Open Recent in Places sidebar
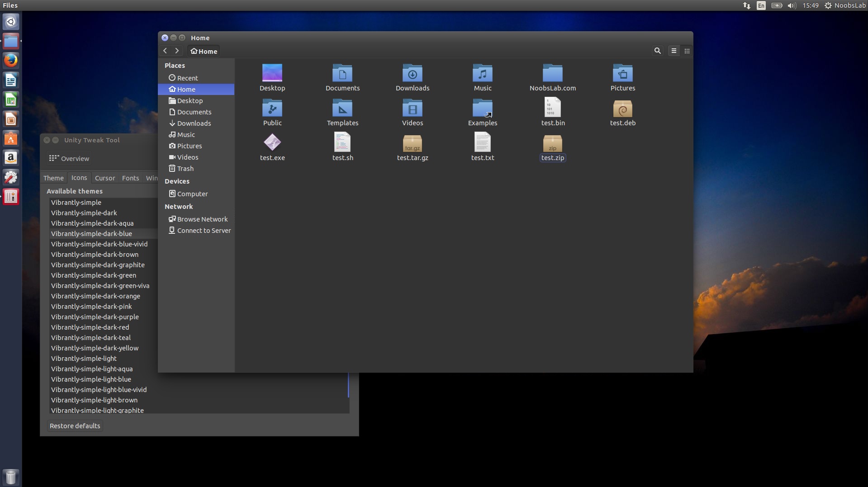Viewport: 868px width, 487px height. coord(196,78)
